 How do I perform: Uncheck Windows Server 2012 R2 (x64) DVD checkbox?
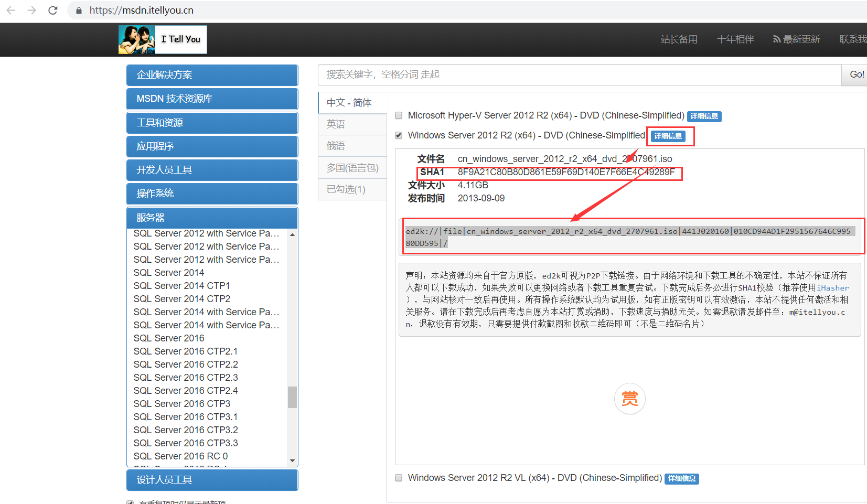coord(399,135)
